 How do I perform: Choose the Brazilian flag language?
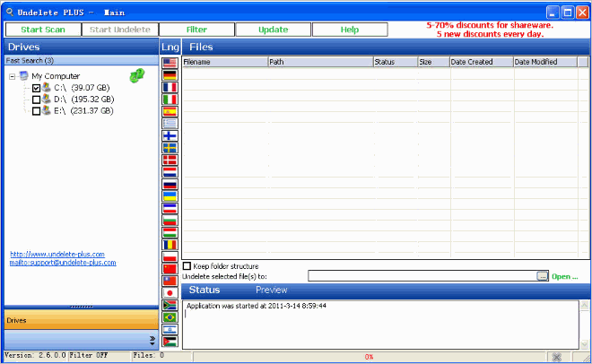pos(170,316)
